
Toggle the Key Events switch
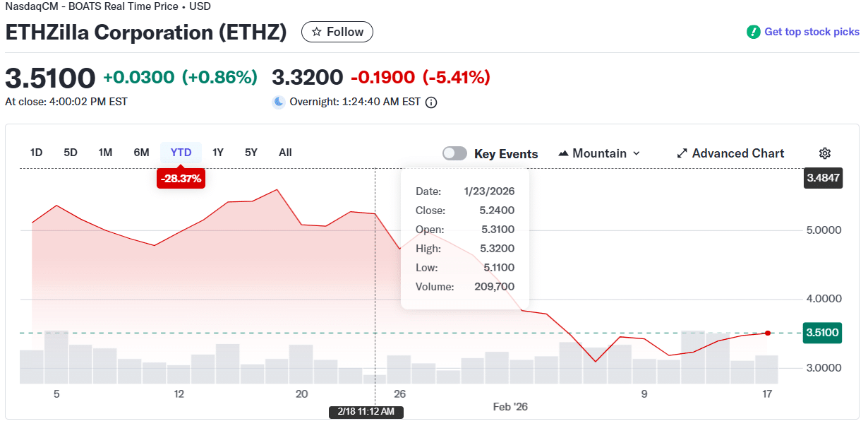[x=454, y=153]
